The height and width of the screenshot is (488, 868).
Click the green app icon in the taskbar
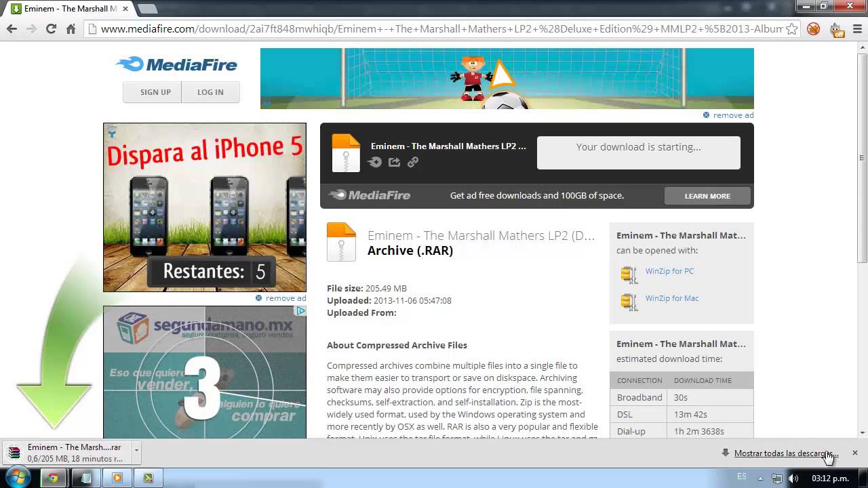[x=149, y=478]
